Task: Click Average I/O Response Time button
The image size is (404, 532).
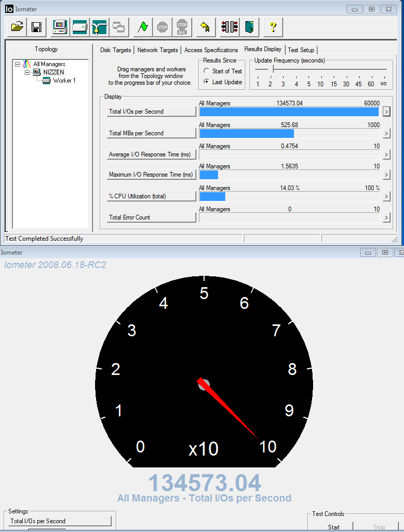Action: 151,154
